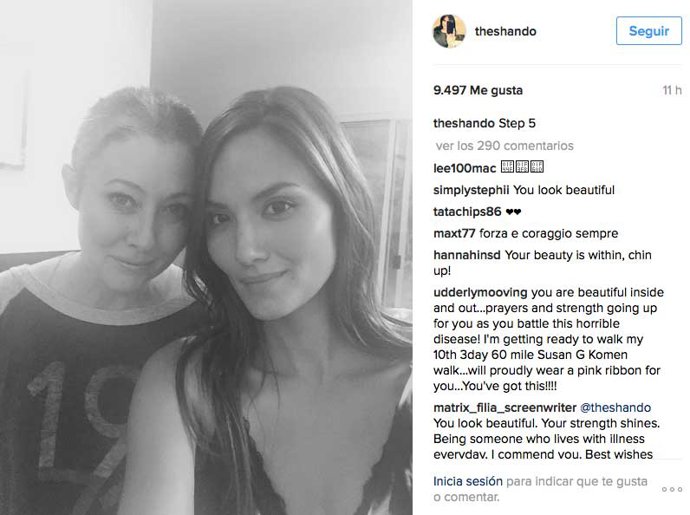This screenshot has height=515, width=690.
Task: Click the Seguir follow button
Action: coord(649,31)
